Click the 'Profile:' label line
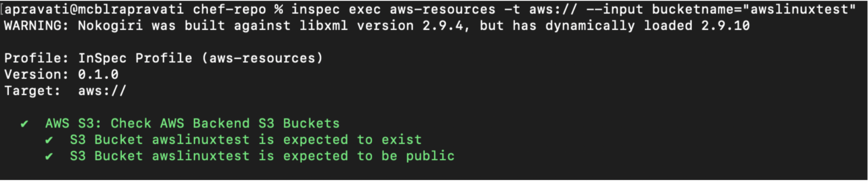This screenshot has height=182, width=868. tap(164, 58)
